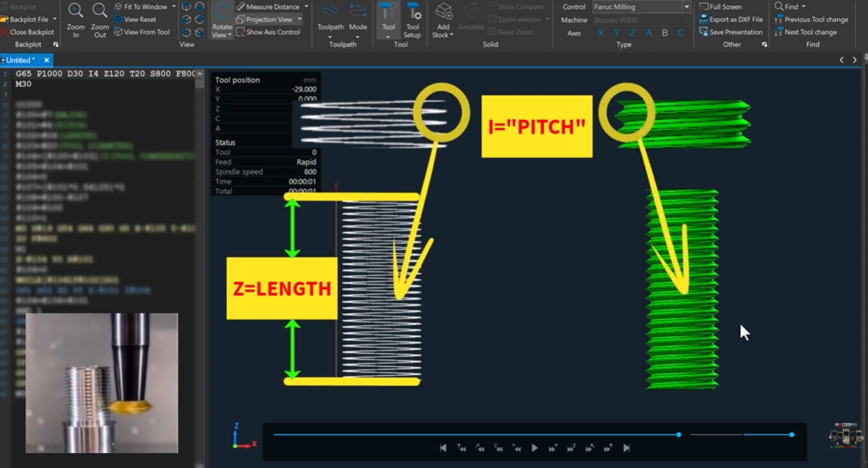This screenshot has height=468, width=868.
Task: Click the Feed Rapid status row
Action: click(266, 162)
